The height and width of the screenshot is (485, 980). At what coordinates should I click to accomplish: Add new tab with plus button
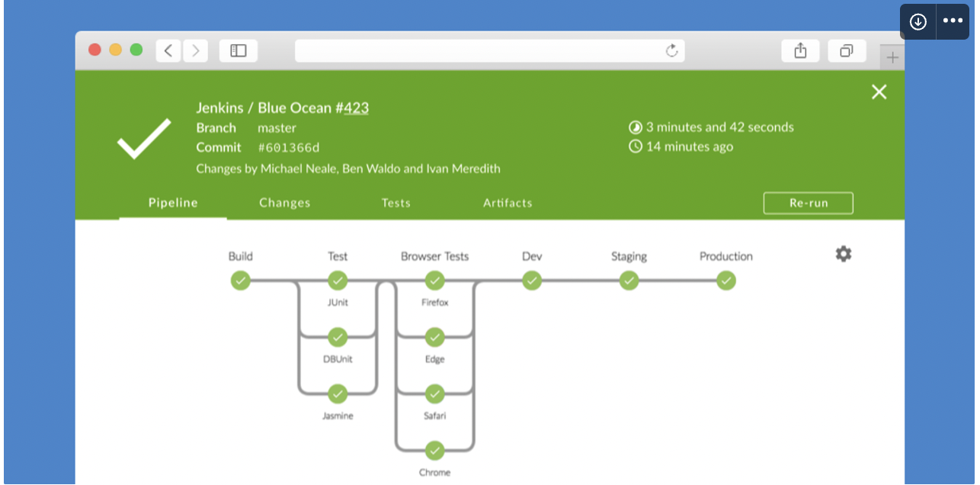click(x=892, y=57)
